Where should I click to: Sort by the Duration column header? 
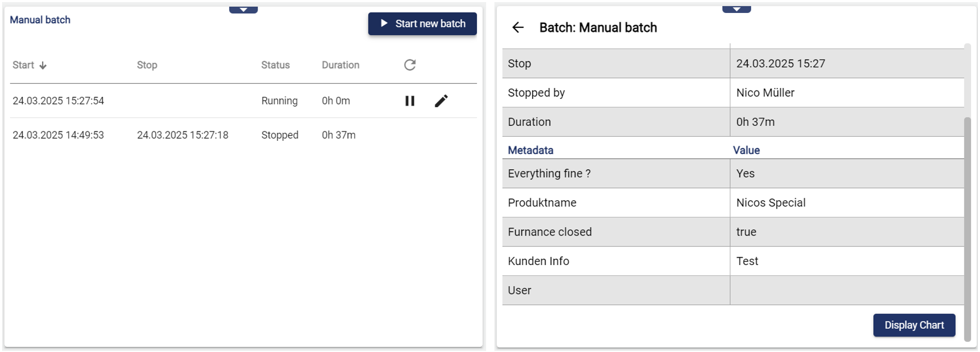340,65
